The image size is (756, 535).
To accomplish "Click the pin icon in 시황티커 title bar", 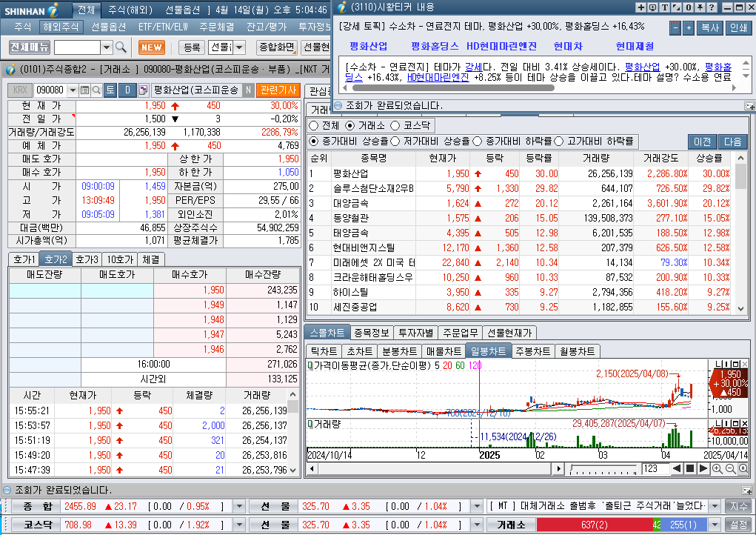I will point(700,7).
